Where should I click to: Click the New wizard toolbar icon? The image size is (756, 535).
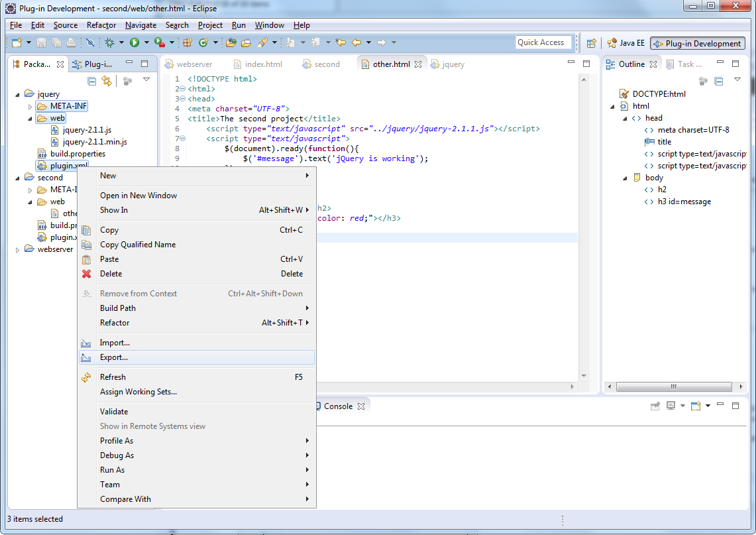coord(17,42)
